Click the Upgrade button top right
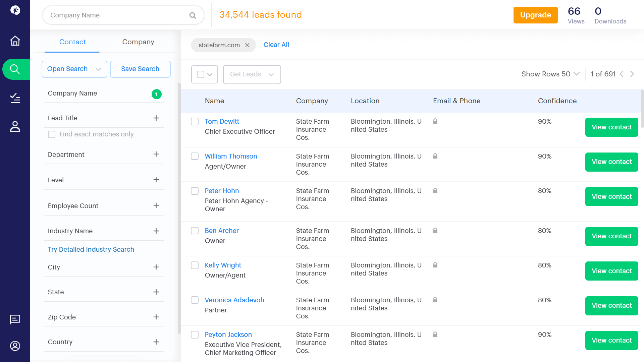The height and width of the screenshot is (362, 644). [x=535, y=15]
